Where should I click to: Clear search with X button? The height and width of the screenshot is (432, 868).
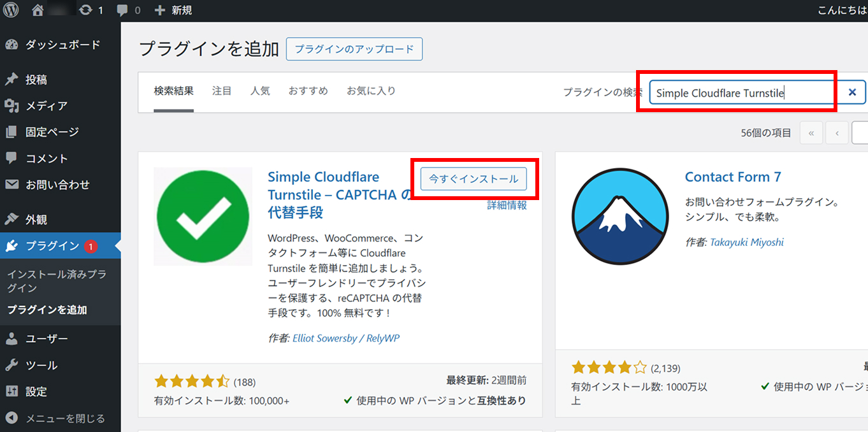tap(852, 92)
